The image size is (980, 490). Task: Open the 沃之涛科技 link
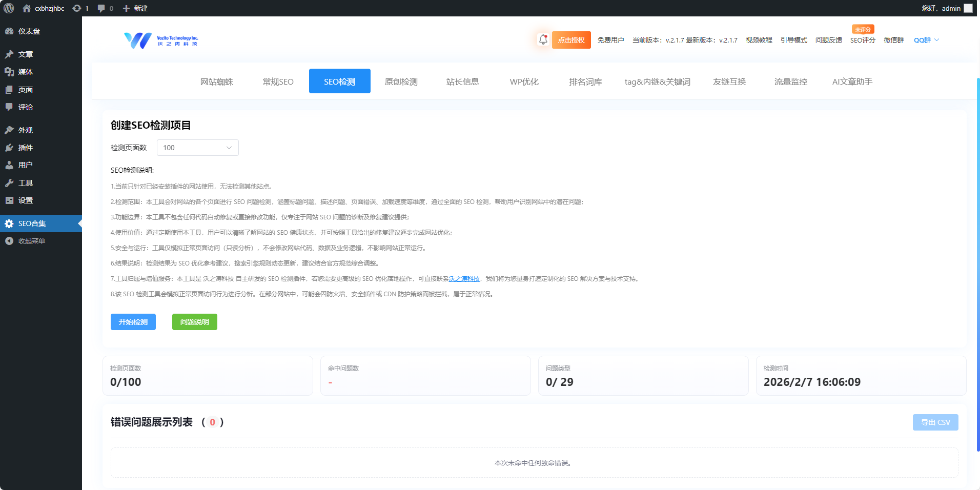click(x=463, y=279)
